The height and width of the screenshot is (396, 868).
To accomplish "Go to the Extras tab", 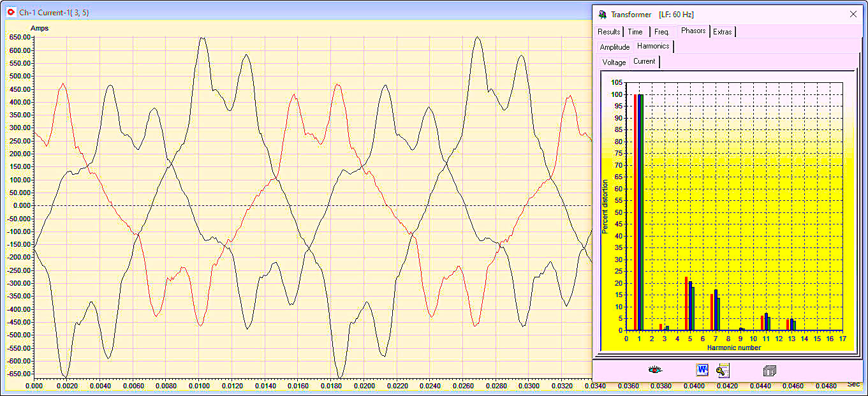I will point(723,32).
